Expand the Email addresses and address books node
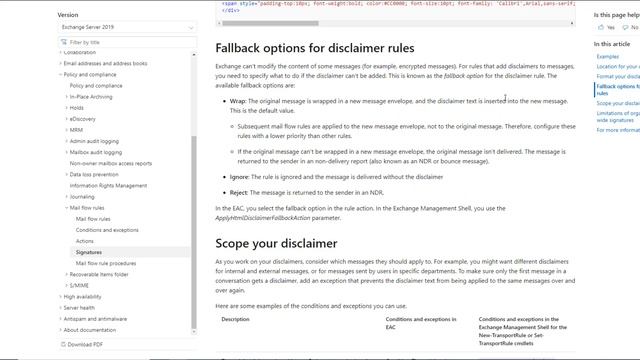Screen dimensions: 640x360 tap(60, 64)
